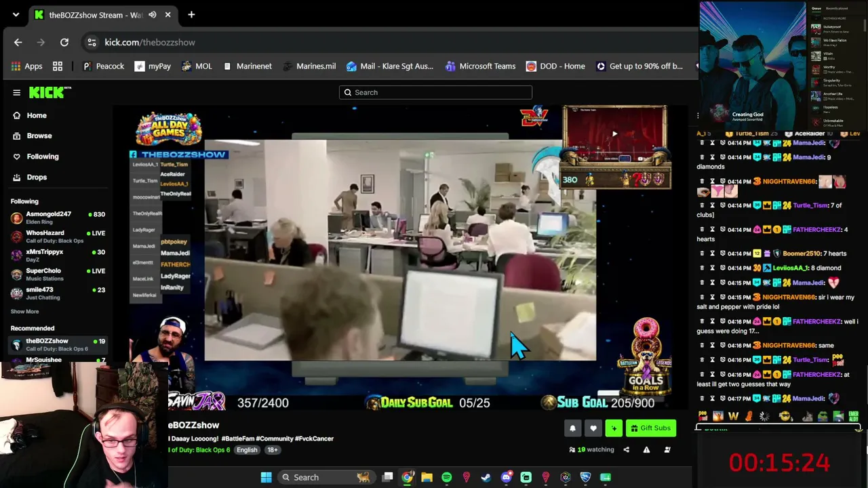868x488 pixels.
Task: Go back with browser back arrow
Action: [18, 42]
